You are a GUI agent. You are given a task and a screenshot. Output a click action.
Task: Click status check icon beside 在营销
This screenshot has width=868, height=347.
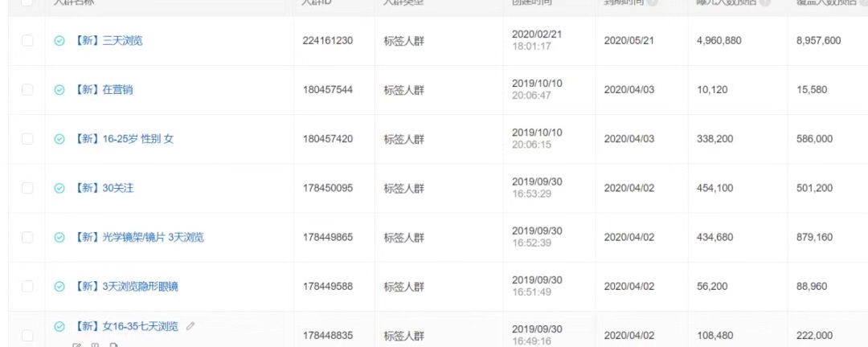[59, 90]
